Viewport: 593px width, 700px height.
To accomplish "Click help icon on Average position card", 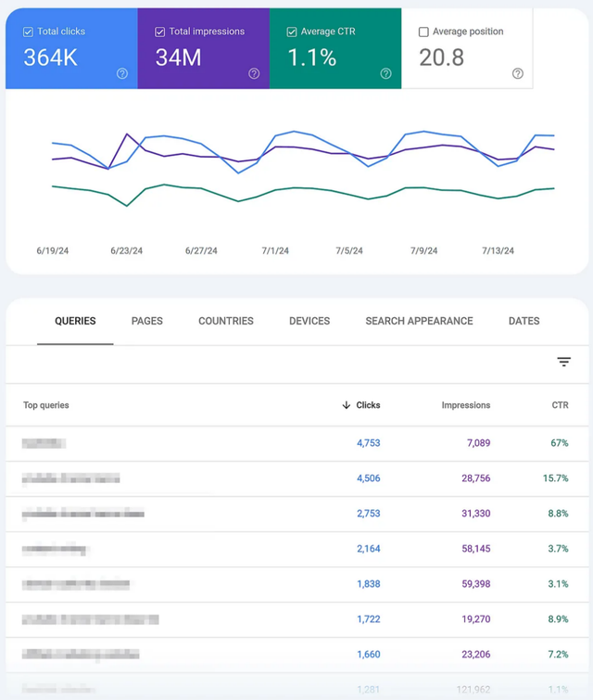I will point(518,74).
